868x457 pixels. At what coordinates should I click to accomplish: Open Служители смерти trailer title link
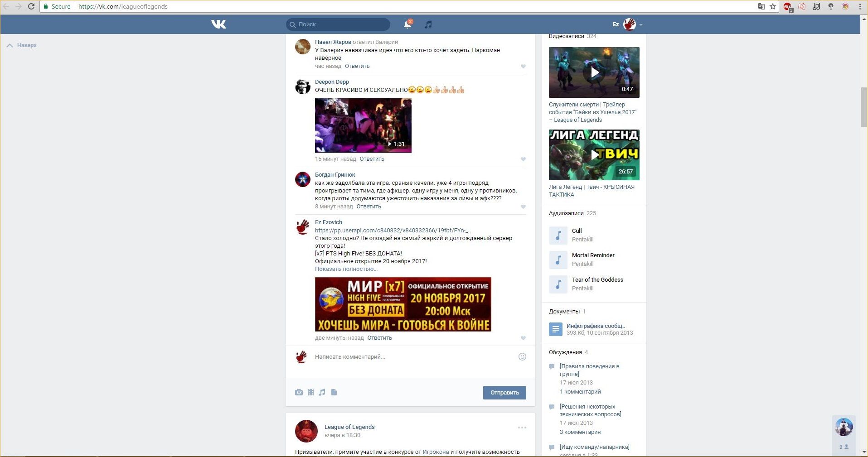[x=593, y=112]
